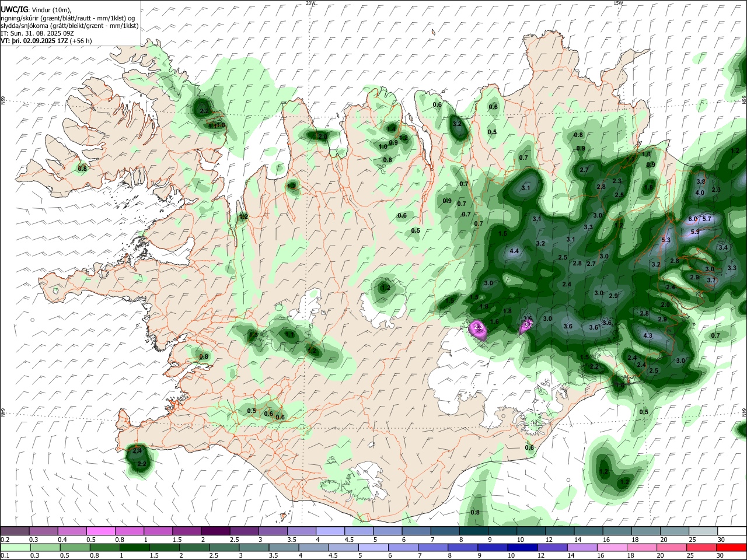747x560 pixels.
Task: Click the 5.7 precipitation value on the map
Action: 707,219
